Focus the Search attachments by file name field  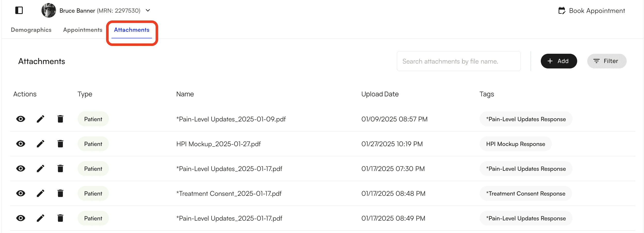tap(458, 61)
